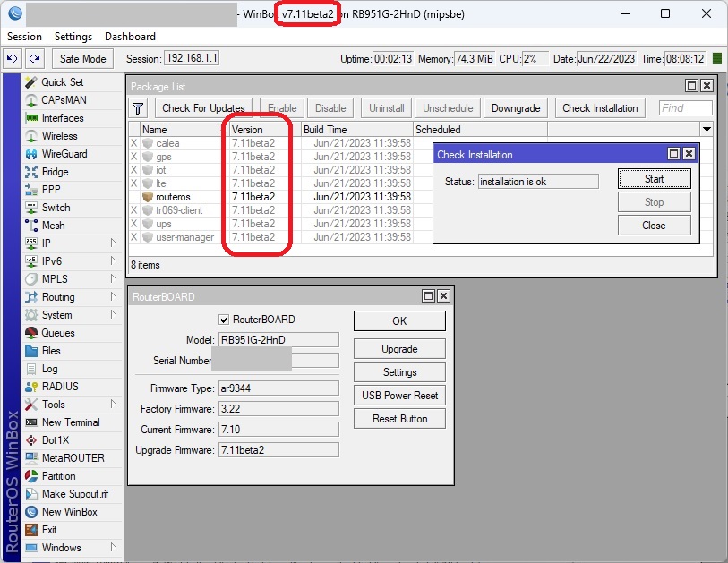
Task: Open the Files menu icon
Action: (31, 351)
